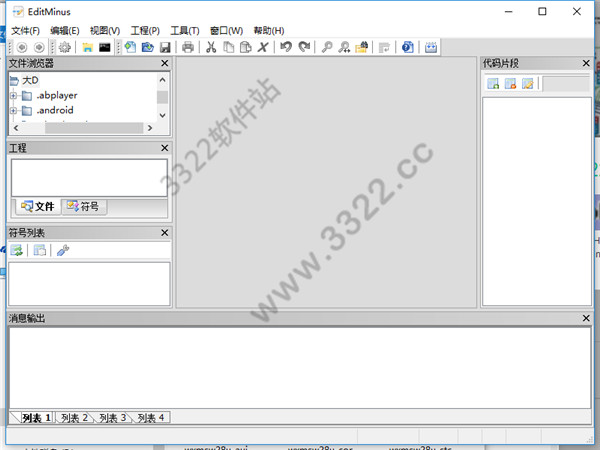
Task: Open the 工程(P) menu
Action: 145,31
